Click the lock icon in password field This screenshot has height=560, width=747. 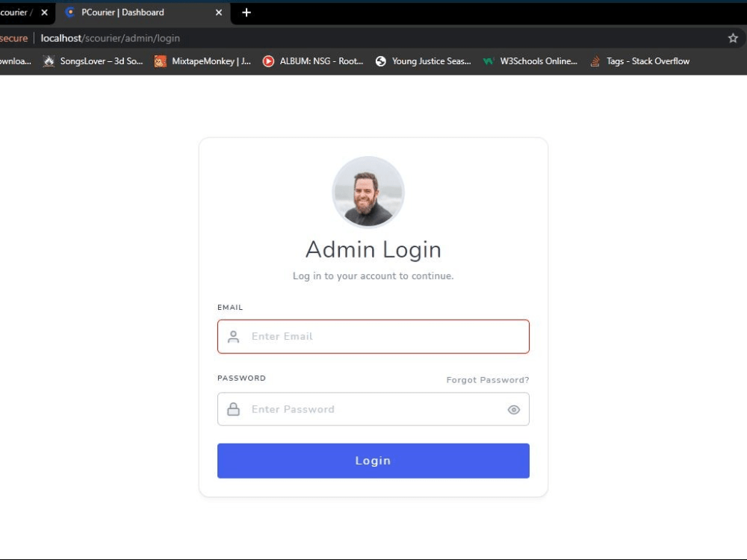[233, 409]
